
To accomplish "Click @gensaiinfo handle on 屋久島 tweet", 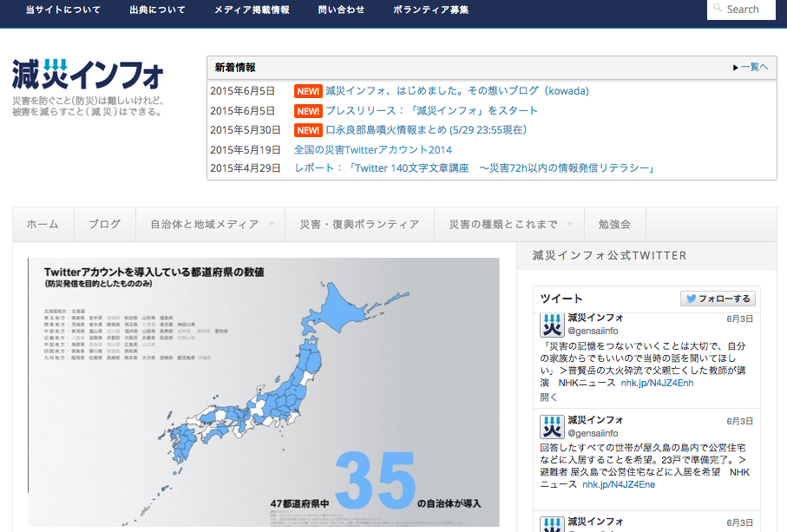I will 593,433.
